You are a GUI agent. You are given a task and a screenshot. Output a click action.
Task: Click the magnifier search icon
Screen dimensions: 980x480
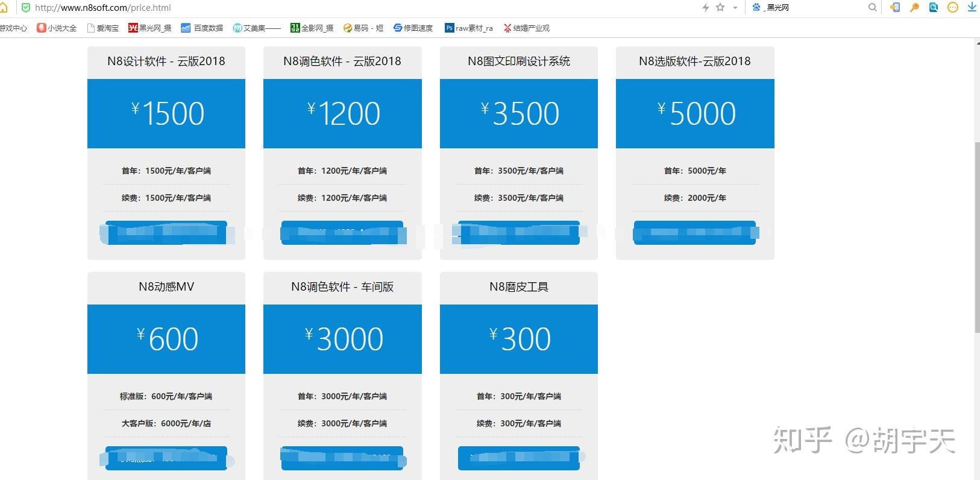click(872, 7)
